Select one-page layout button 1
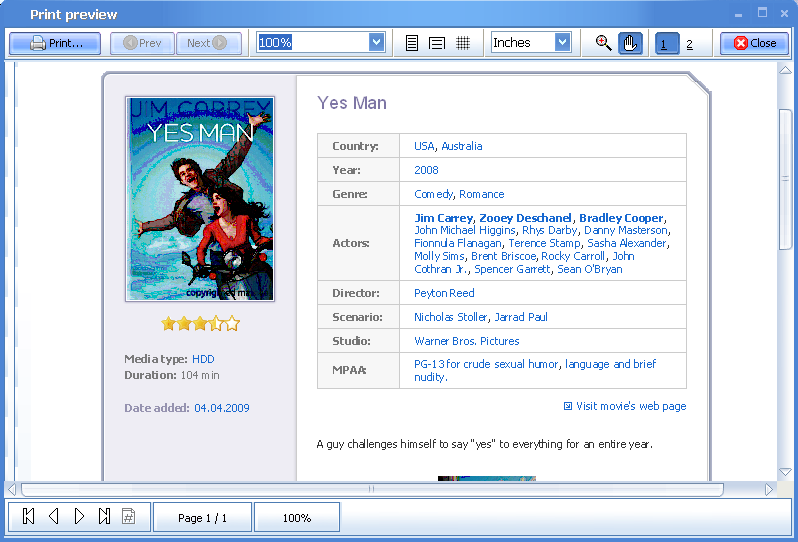This screenshot has height=542, width=798. (x=667, y=44)
